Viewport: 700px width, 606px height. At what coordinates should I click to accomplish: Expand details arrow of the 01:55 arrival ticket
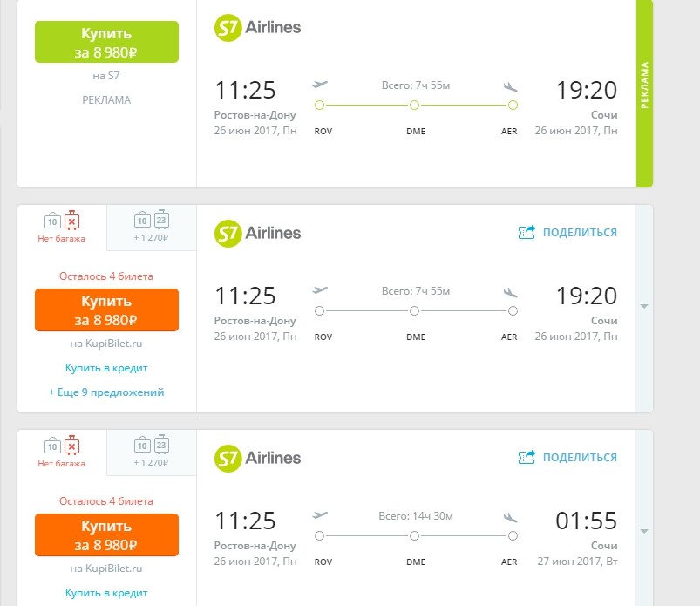644,531
